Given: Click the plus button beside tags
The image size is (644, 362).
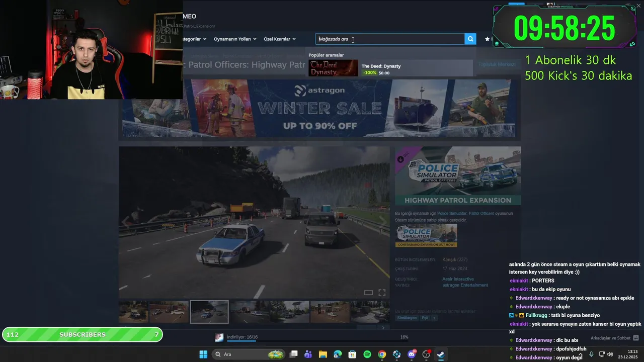Looking at the screenshot, I should (x=434, y=318).
